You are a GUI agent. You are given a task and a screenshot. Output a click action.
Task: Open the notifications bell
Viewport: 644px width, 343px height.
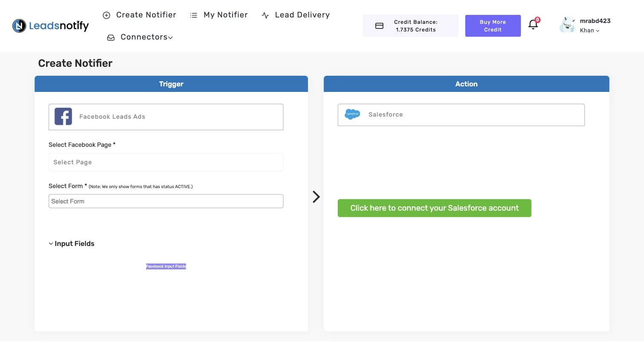[x=533, y=24]
